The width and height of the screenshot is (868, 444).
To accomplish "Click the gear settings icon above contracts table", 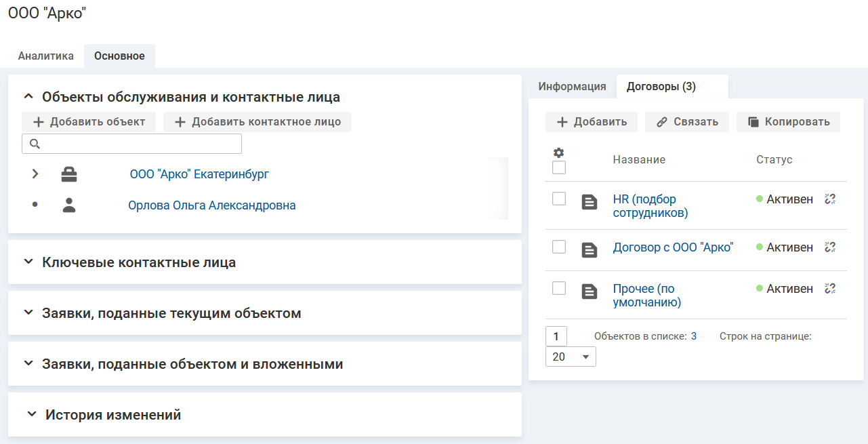I will tap(559, 153).
